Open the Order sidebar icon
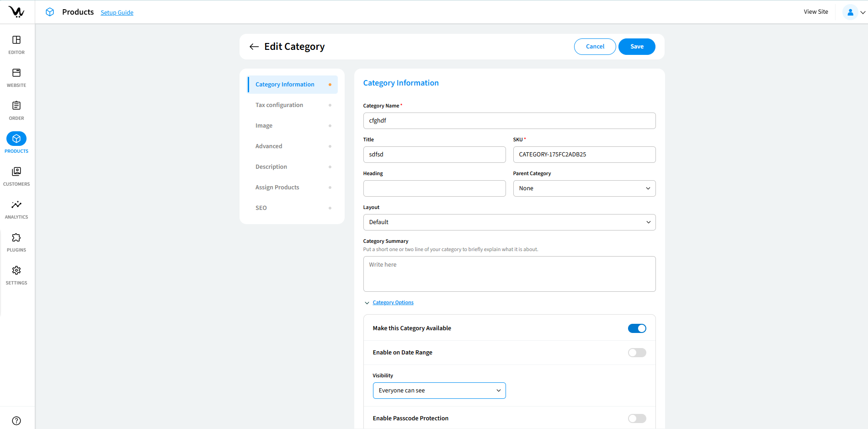The image size is (868, 429). [16, 106]
